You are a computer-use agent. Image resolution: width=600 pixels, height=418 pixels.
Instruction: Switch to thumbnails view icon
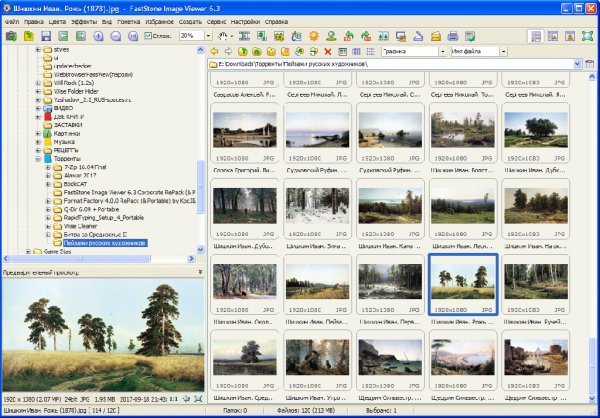342,51
